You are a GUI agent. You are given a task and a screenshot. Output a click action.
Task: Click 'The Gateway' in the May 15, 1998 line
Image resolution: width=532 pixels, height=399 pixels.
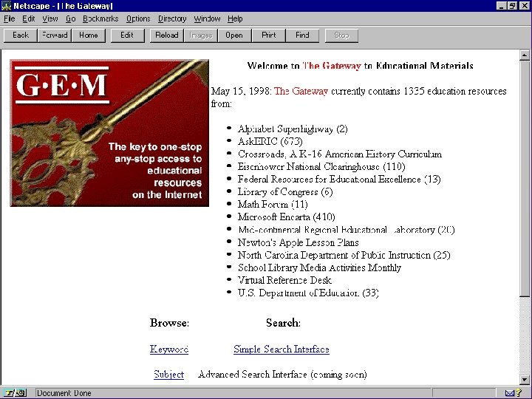[x=301, y=91]
